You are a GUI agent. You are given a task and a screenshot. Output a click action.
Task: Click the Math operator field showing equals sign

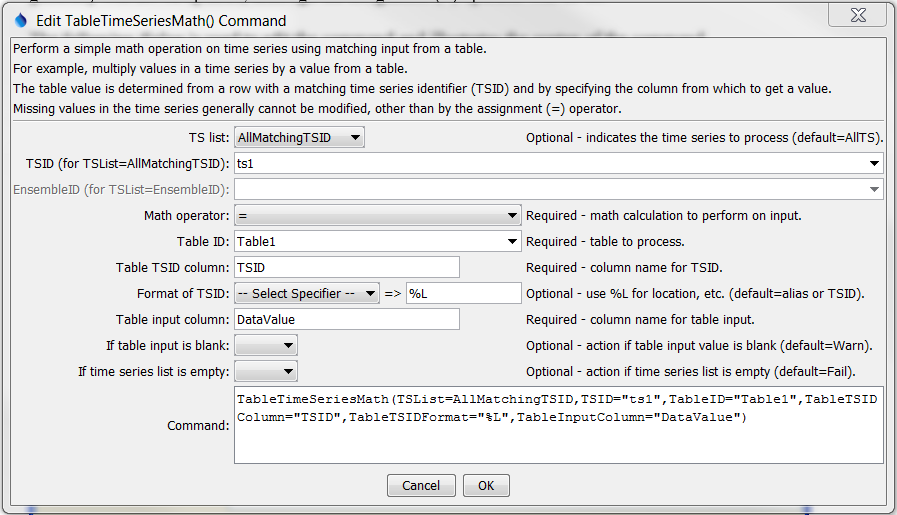[368, 215]
